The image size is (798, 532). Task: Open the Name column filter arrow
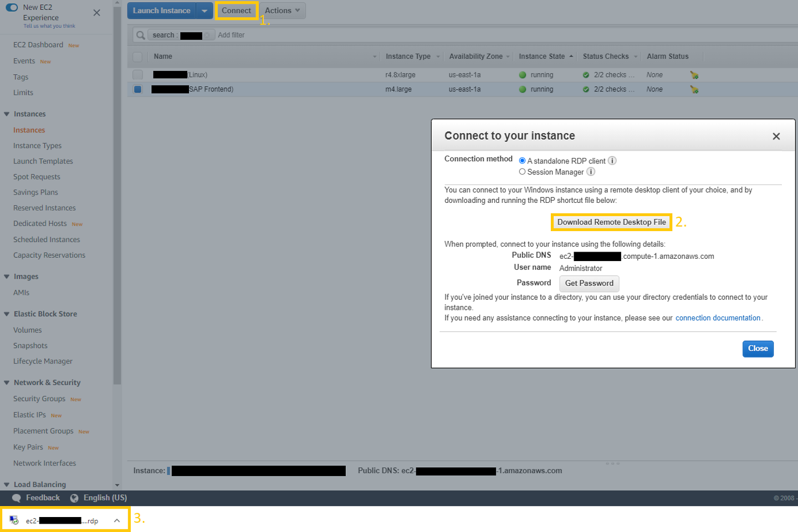pyautogui.click(x=375, y=57)
